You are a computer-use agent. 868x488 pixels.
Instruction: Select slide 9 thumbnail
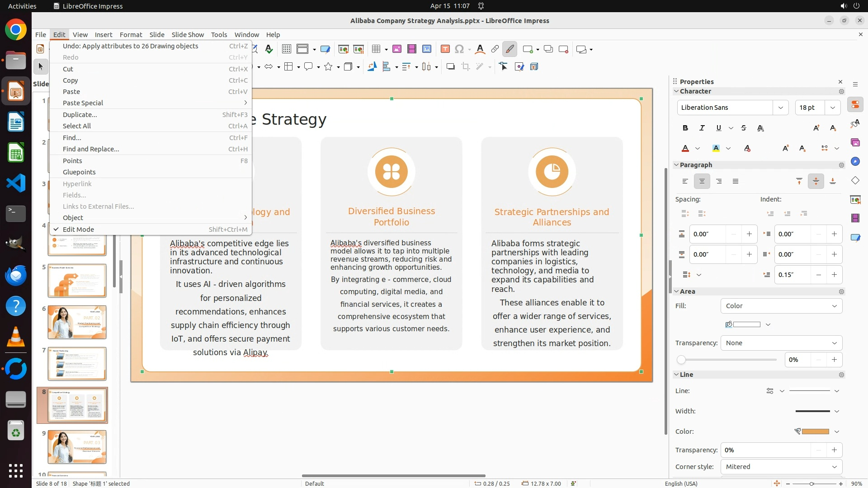click(77, 447)
